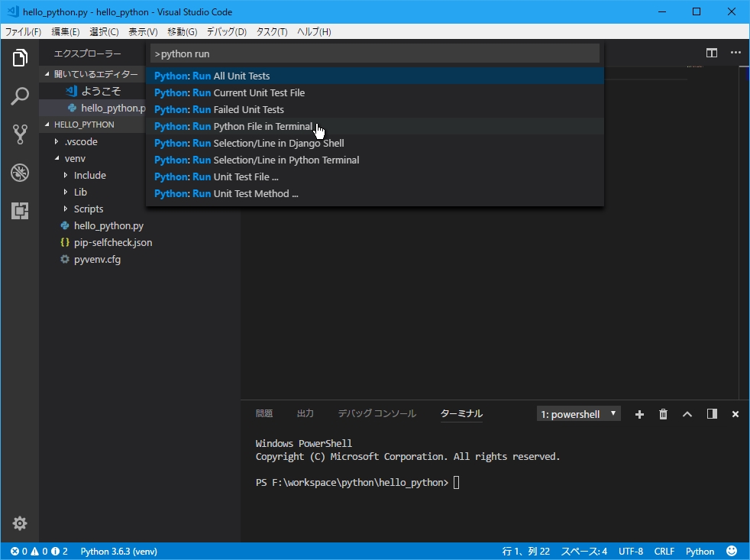The image size is (750, 560).
Task: Switch to the デバッグ コンソール tab
Action: (377, 413)
